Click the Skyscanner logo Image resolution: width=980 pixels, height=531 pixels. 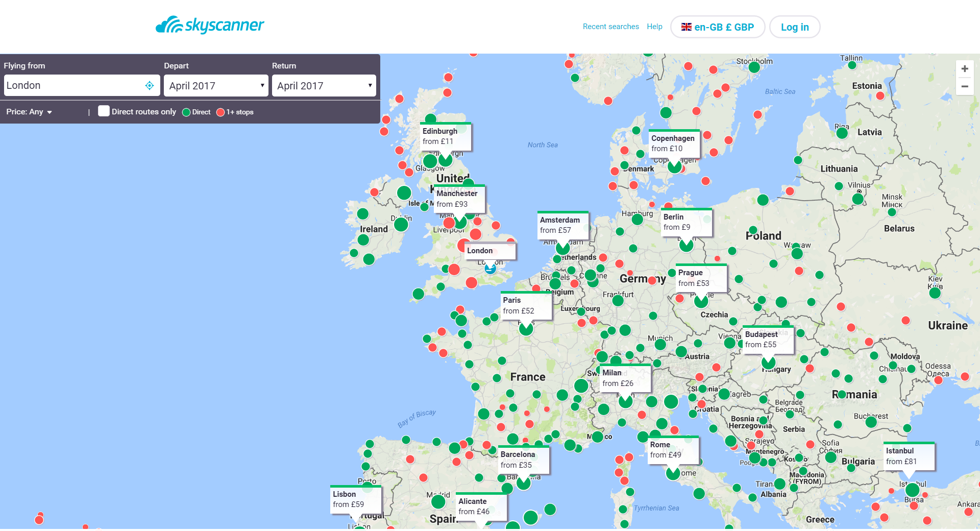coord(210,25)
